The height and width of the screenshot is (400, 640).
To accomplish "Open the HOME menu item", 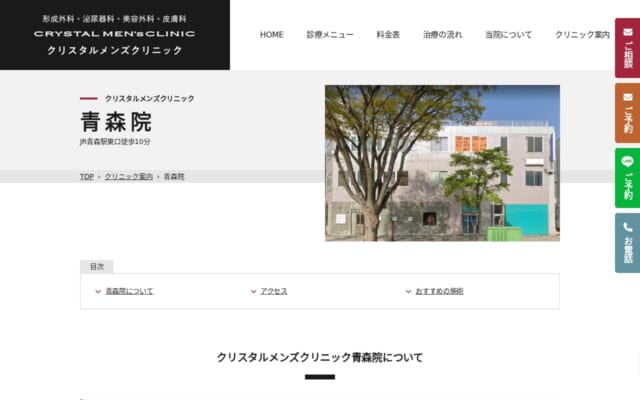I will [x=272, y=35].
